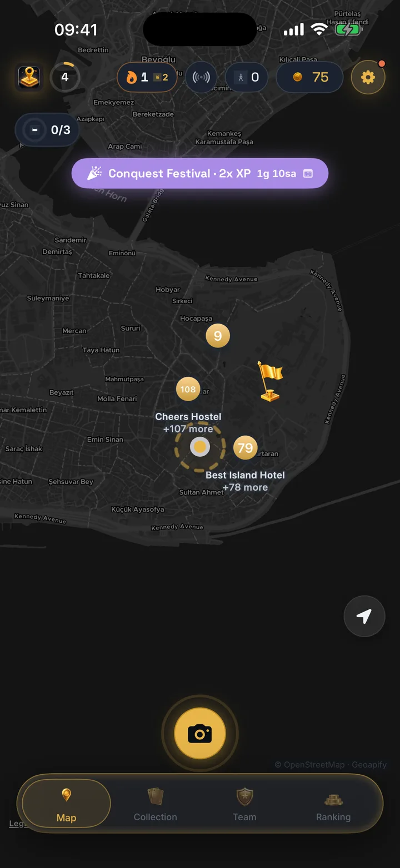The image size is (400, 868).
Task: Tap the +78 more text
Action: pos(245,487)
